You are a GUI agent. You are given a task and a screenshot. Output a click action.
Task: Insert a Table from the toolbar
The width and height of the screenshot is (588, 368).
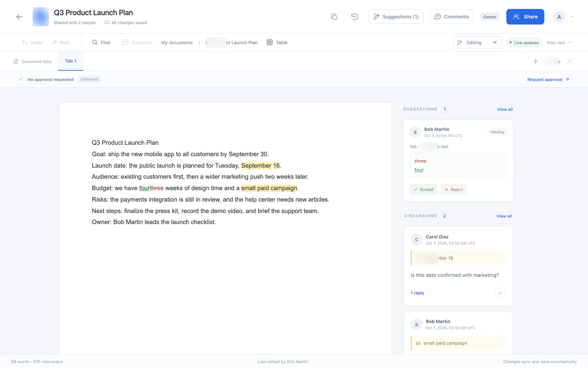click(x=277, y=42)
